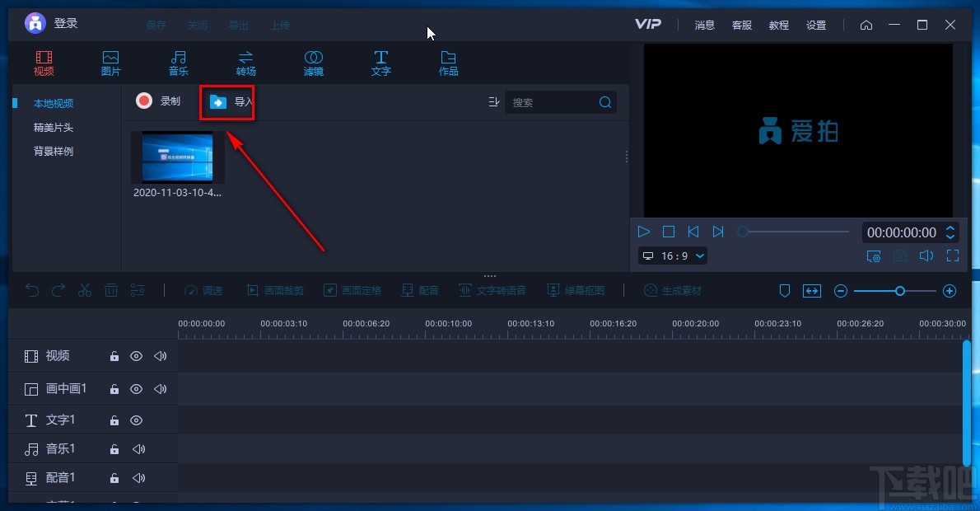
Task: Select 本地视频 in the sidebar
Action: coord(54,103)
